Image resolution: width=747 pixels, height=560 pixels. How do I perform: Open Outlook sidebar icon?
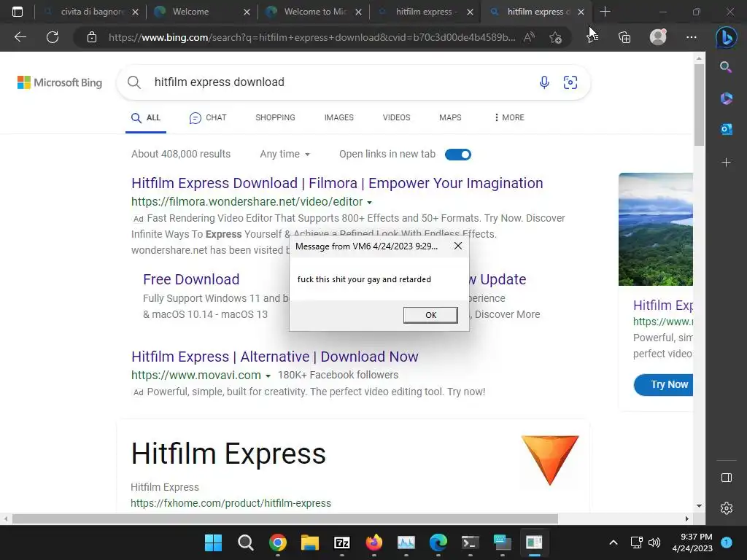726,128
